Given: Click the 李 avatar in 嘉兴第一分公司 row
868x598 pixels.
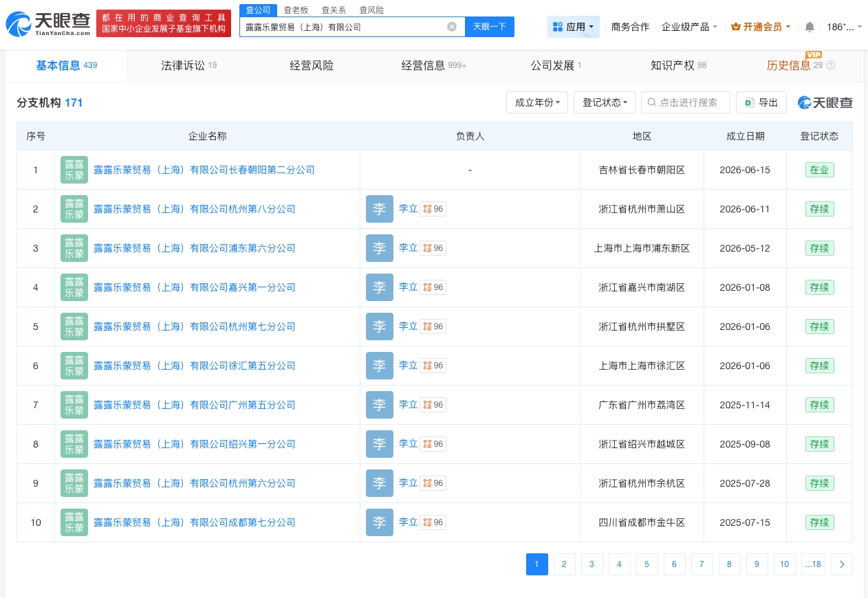Looking at the screenshot, I should (x=380, y=287).
